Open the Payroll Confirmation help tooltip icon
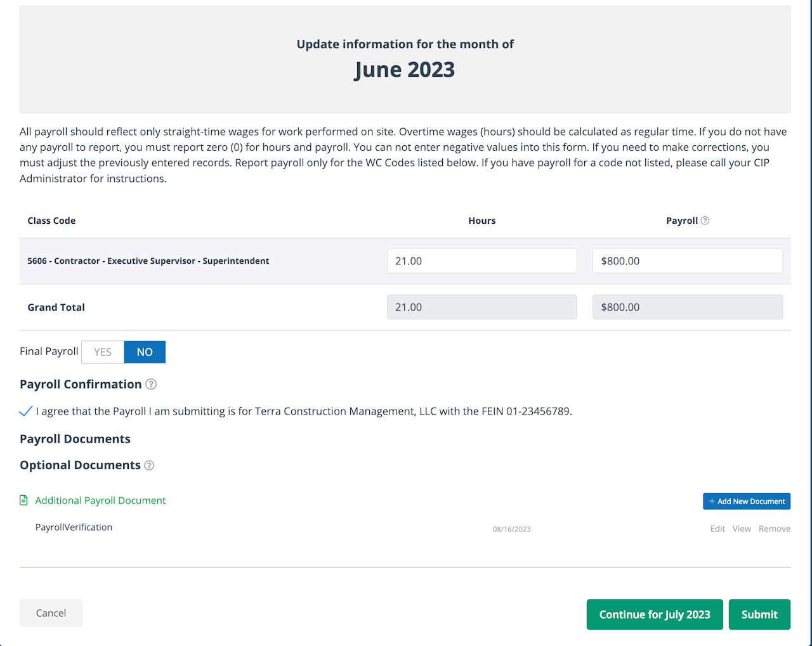Screen dimensions: 812x646 [x=151, y=384]
